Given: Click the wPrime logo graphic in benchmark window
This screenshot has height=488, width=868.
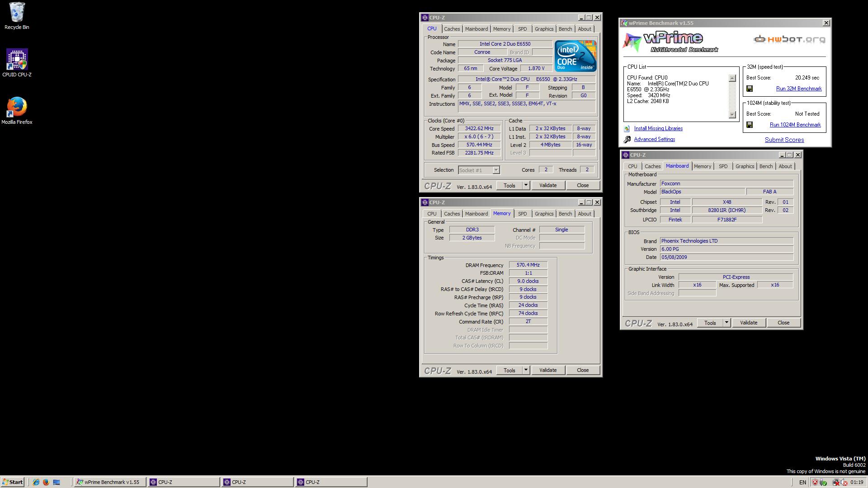Looking at the screenshot, I should click(671, 42).
